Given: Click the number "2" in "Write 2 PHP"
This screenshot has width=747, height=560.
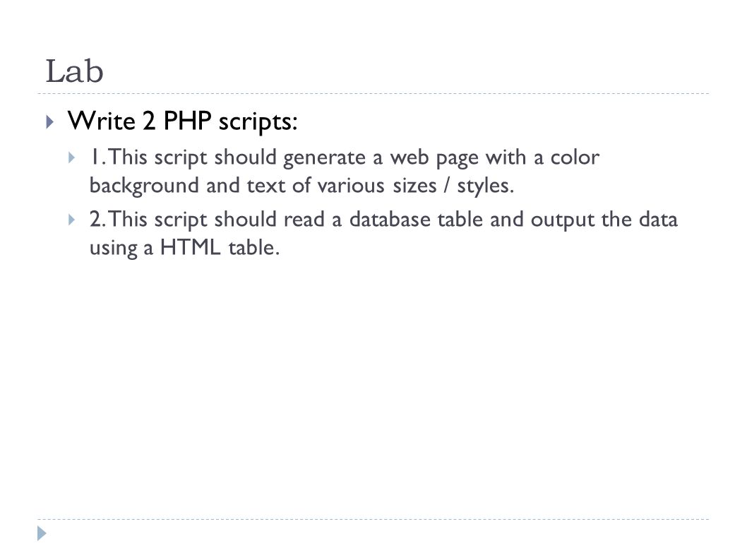Looking at the screenshot, I should (149, 121).
